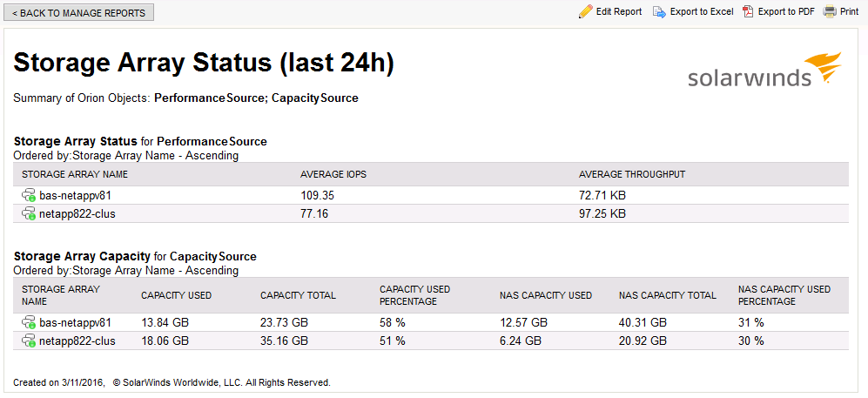Open bas-netappv81 in the Capacity table
Viewport: 868px width, 398px height.
click(x=76, y=323)
